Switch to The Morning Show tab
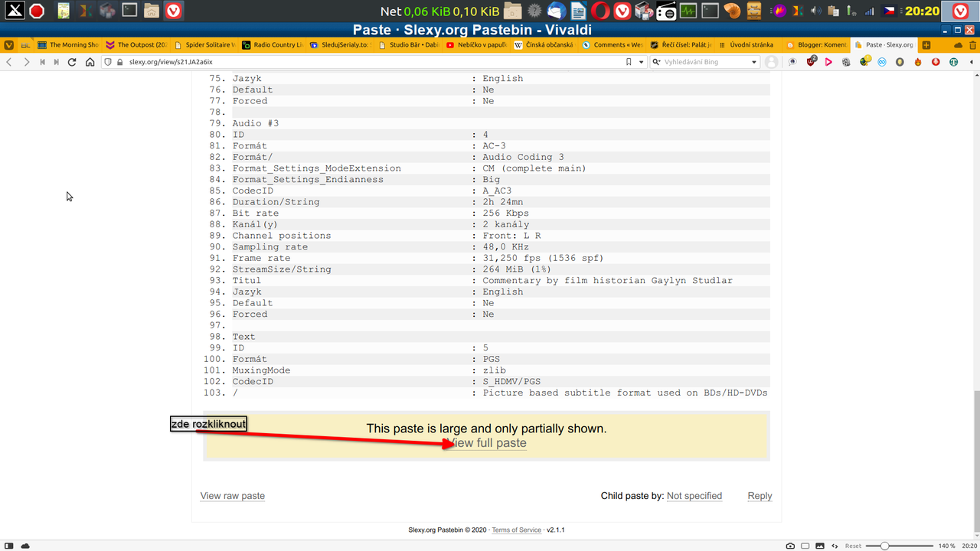Image resolution: width=980 pixels, height=551 pixels. (67, 44)
